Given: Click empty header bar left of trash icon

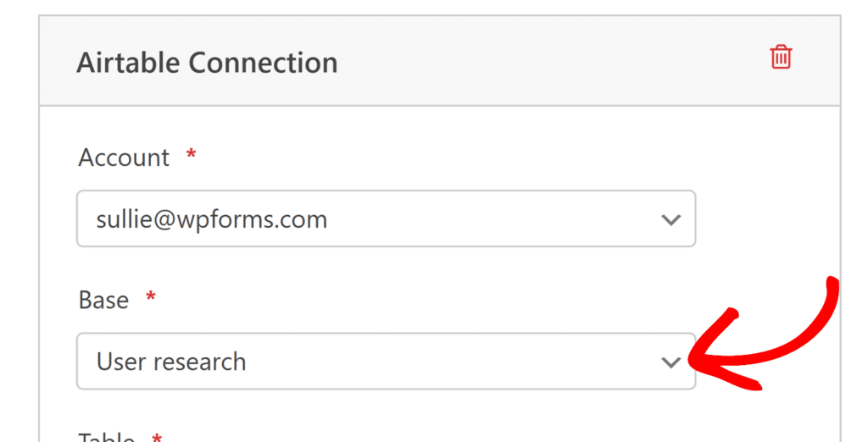Looking at the screenshot, I should tap(551, 61).
